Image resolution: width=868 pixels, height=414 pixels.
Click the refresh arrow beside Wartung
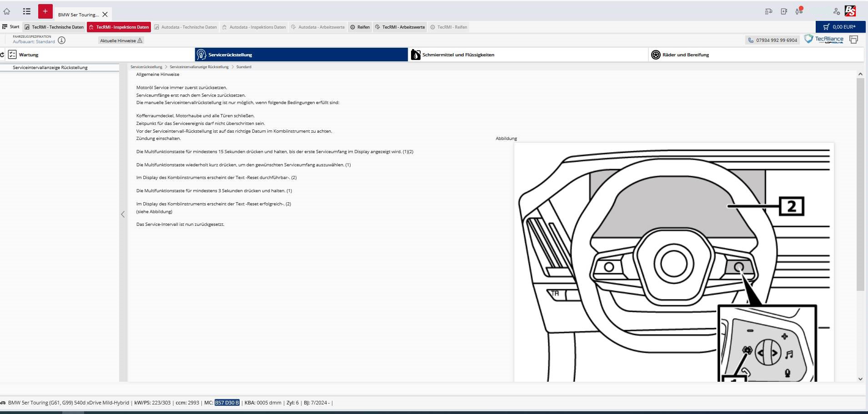point(2,55)
